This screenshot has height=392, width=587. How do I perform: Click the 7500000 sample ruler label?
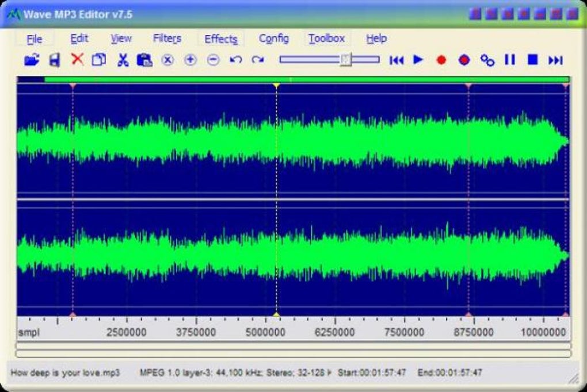405,332
